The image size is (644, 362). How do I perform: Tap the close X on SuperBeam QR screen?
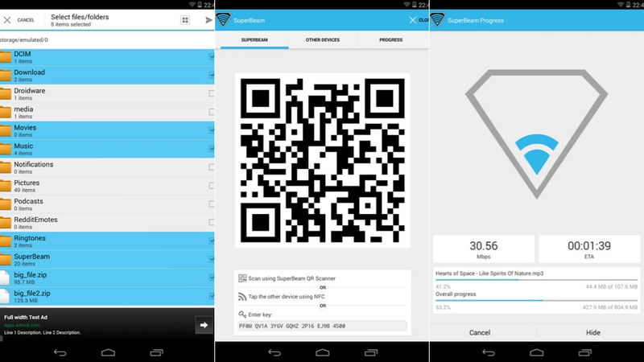coord(412,19)
